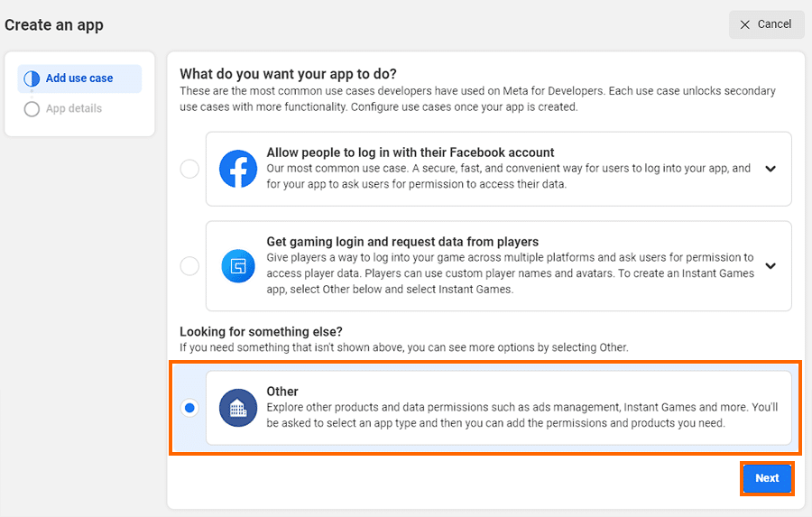The height and width of the screenshot is (517, 812).
Task: Expand the Facebook login use case chevron
Action: click(770, 169)
